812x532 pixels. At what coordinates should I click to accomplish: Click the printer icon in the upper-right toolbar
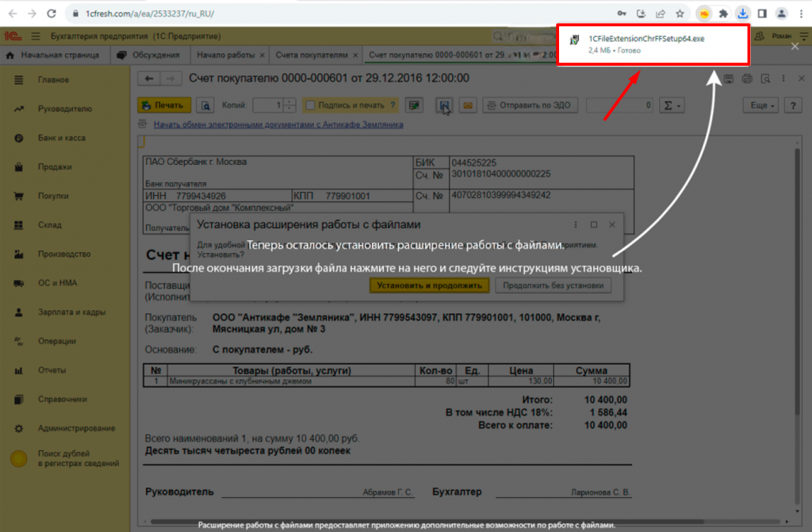pos(747,78)
